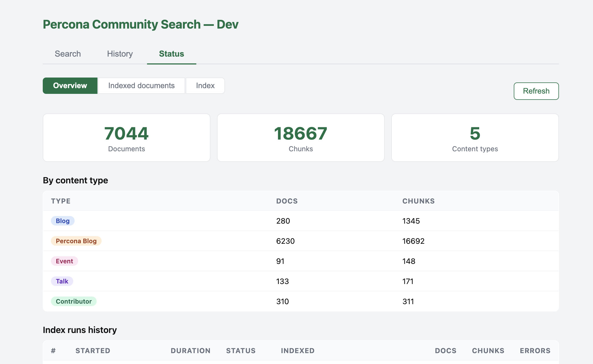The height and width of the screenshot is (364, 593).
Task: Open the Indexed documents sub-tab
Action: click(x=141, y=86)
